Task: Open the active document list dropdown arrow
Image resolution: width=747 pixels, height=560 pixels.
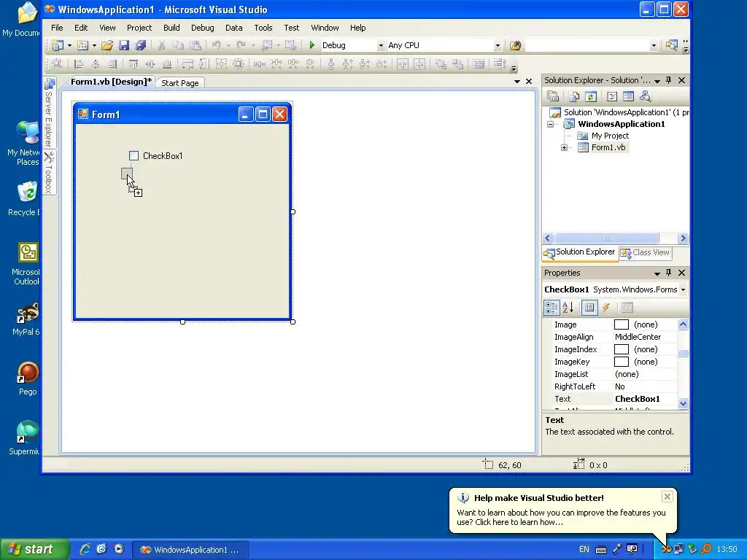Action: pos(517,82)
